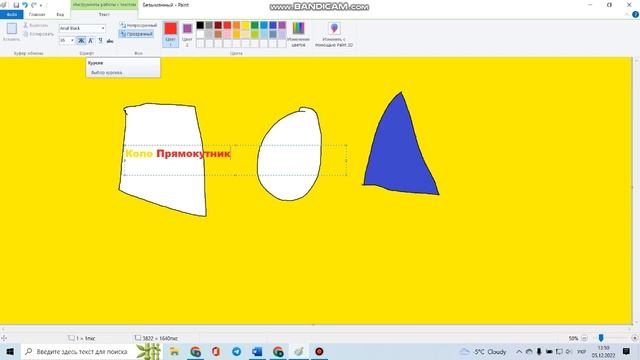The image size is (640, 360).
Task: Switch to the Вид ribbon tab
Action: pos(60,14)
